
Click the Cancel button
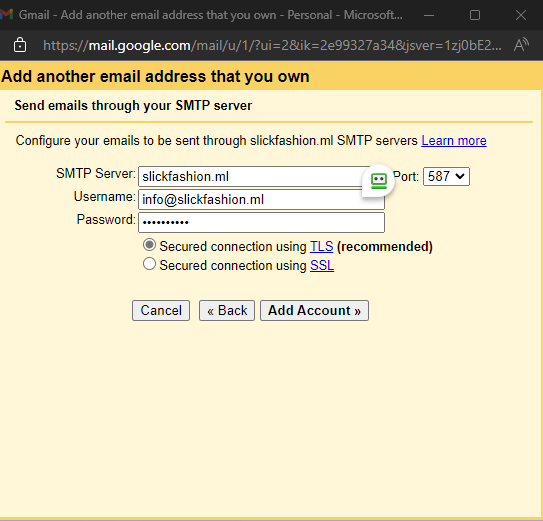point(161,310)
